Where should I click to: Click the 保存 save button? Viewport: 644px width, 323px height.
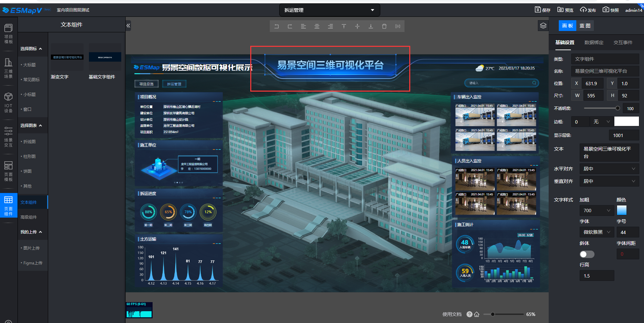click(x=543, y=10)
